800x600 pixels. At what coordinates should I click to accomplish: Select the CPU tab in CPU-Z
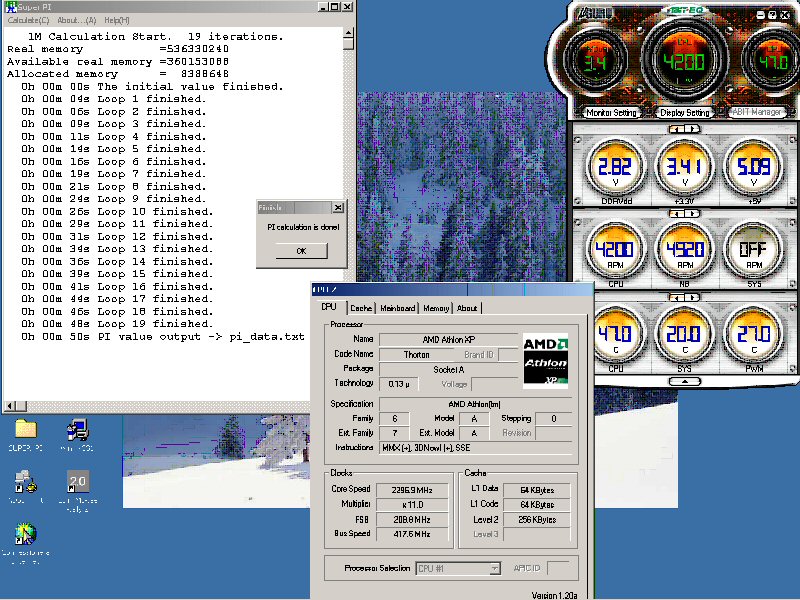click(329, 307)
